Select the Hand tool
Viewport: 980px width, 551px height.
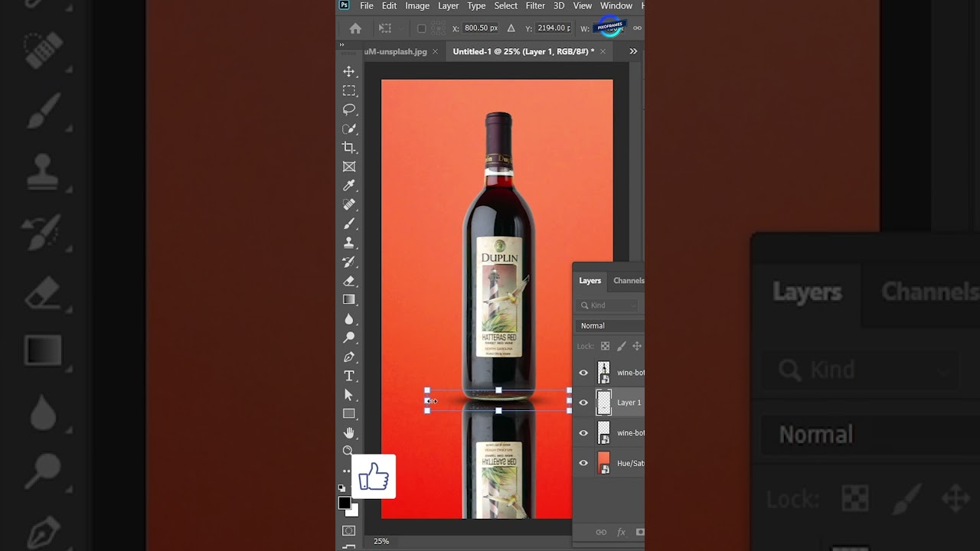pos(349,433)
